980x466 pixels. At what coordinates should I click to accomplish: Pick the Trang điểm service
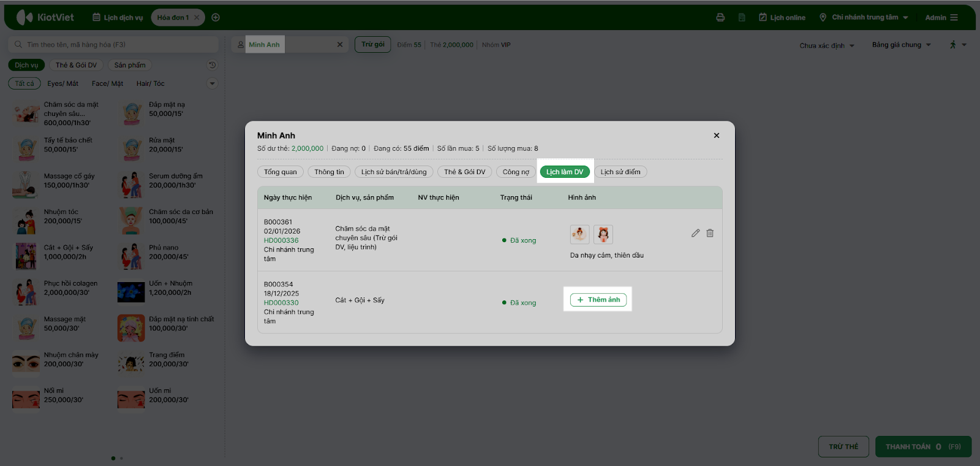coord(164,364)
